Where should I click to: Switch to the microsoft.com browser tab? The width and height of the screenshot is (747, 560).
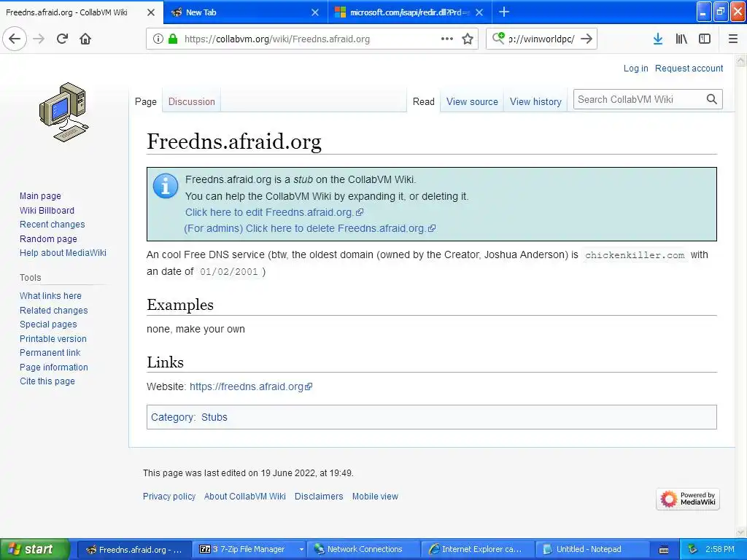pyautogui.click(x=410, y=12)
